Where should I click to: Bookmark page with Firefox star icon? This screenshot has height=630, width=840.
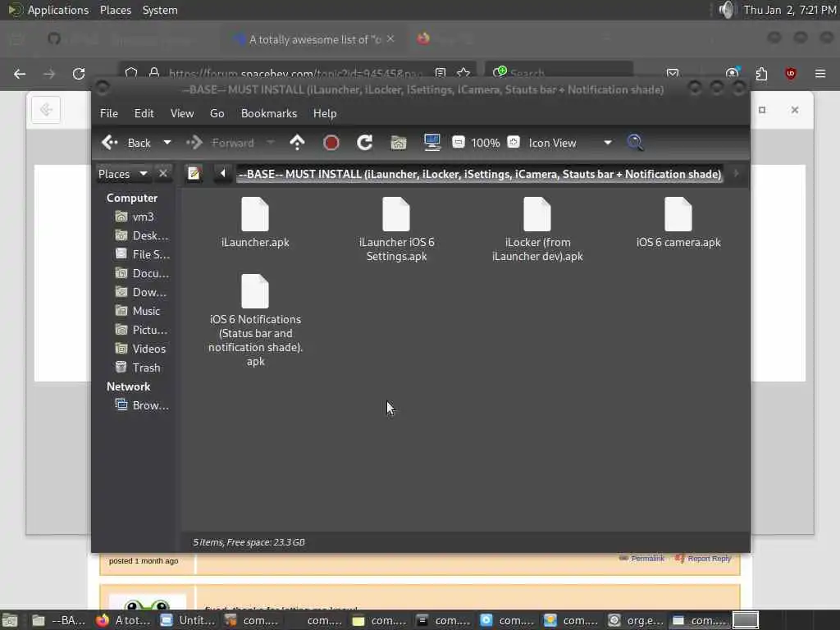click(463, 73)
